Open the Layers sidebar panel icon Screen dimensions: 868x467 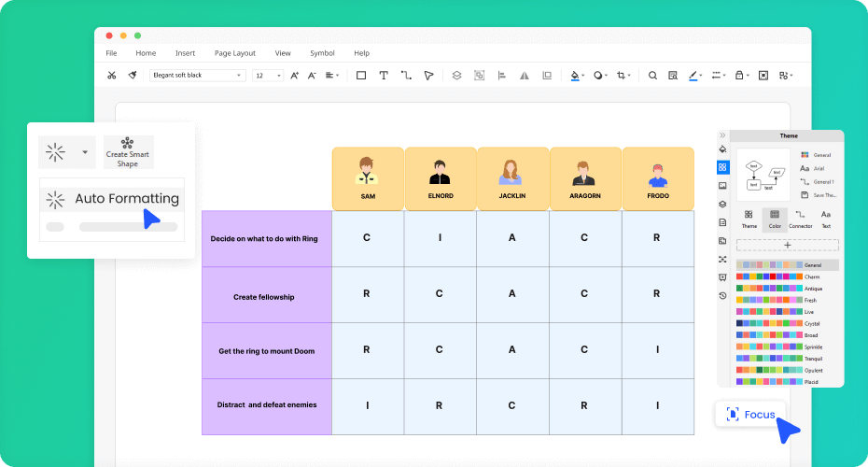722,204
